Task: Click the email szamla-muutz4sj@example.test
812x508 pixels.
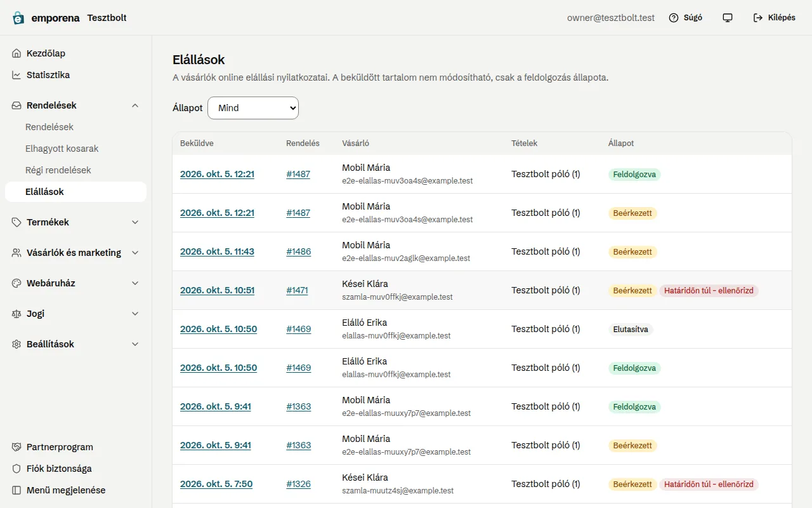Action: (x=398, y=491)
